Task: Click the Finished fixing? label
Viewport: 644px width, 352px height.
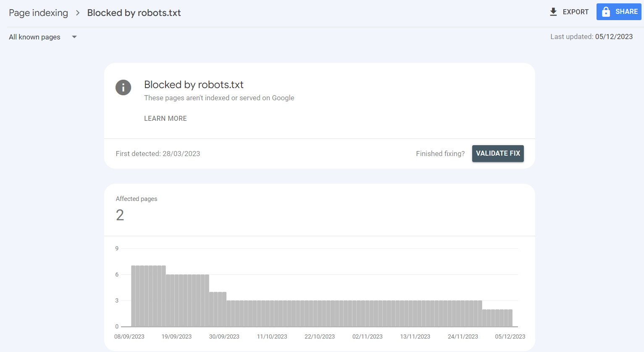Action: click(x=440, y=154)
